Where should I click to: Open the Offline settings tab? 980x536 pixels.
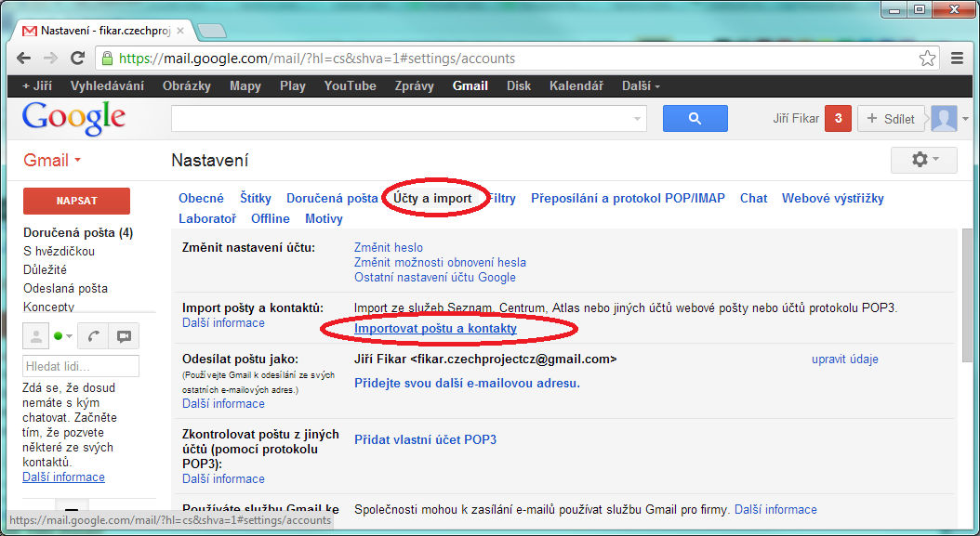click(271, 218)
